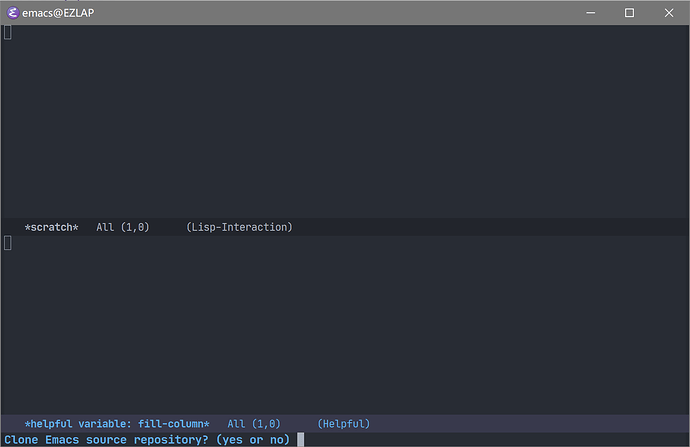Image resolution: width=690 pixels, height=447 pixels.
Task: Minimize the Emacs window
Action: point(591,13)
